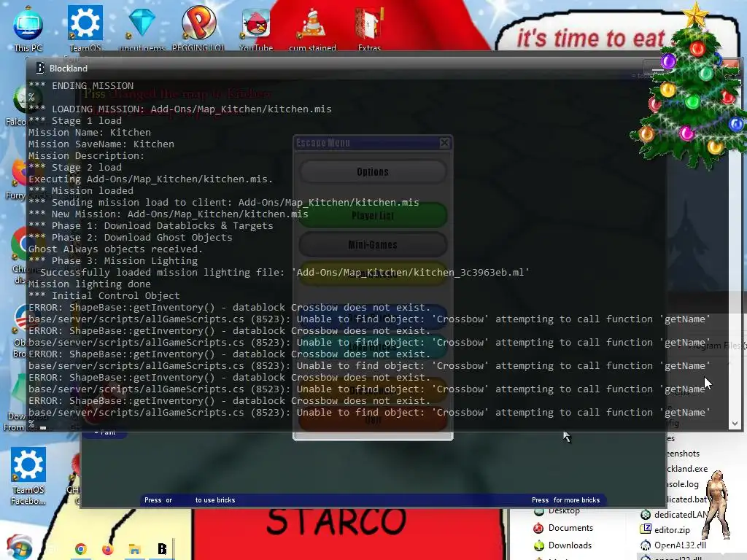
Task: Click the 'Ghost Always objects received.' console line
Action: [115, 249]
